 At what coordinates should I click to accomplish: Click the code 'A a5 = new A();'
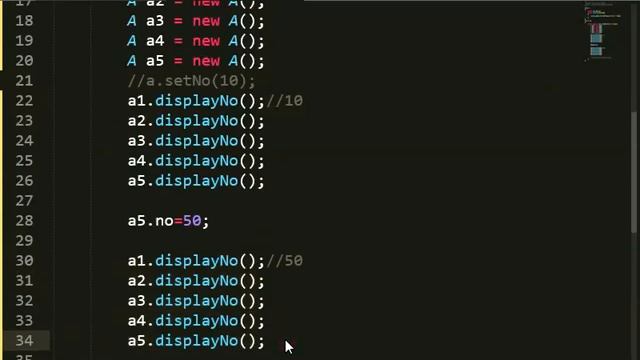click(196, 60)
